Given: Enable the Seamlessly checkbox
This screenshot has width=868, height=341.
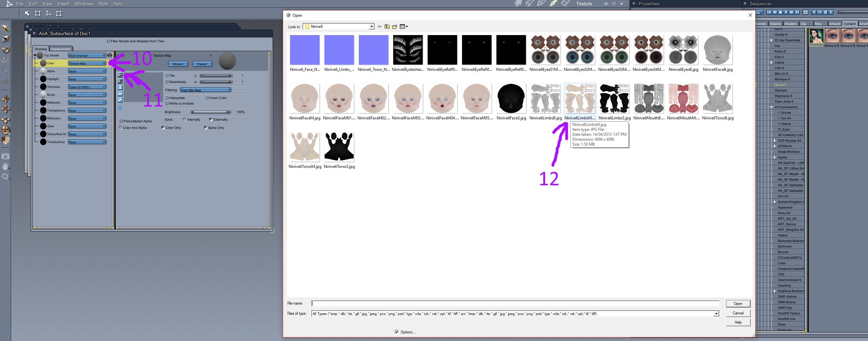Looking at the screenshot, I should point(167,82).
